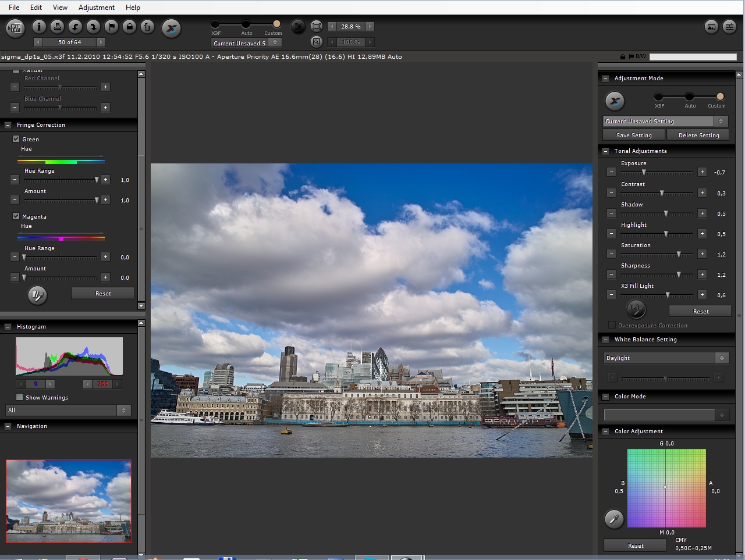This screenshot has height=560, width=745.
Task: Flag the image using the flag icon
Action: pos(111,27)
